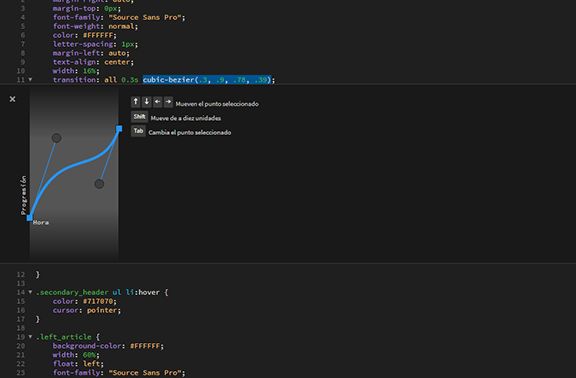This screenshot has height=378, width=576.
Task: Click the '0.3s' transition duration value
Action: (130, 80)
